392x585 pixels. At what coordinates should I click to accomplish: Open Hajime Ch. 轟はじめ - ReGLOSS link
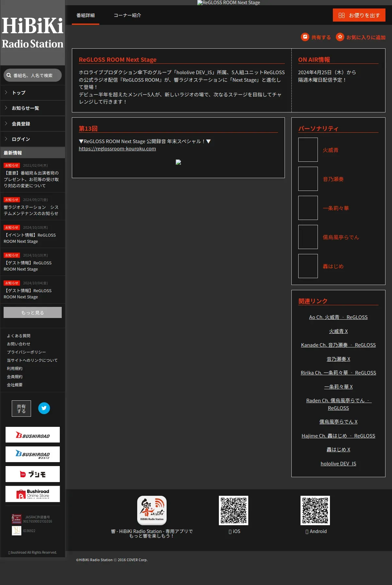click(x=338, y=436)
